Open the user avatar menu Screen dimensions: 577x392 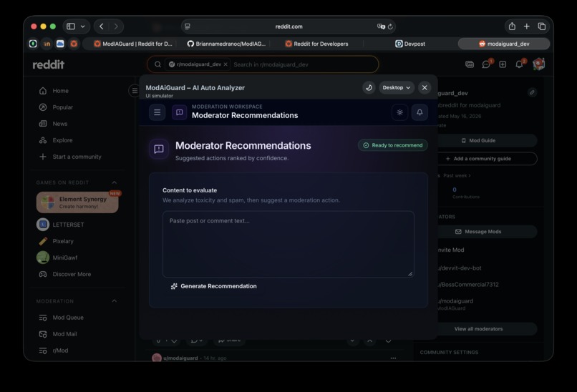[x=539, y=64]
